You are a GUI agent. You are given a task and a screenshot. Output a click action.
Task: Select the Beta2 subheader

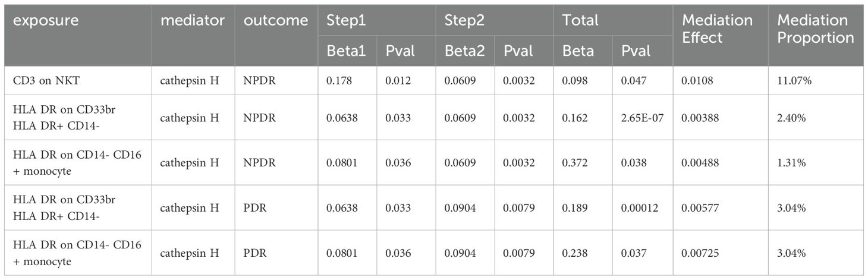coord(466,51)
